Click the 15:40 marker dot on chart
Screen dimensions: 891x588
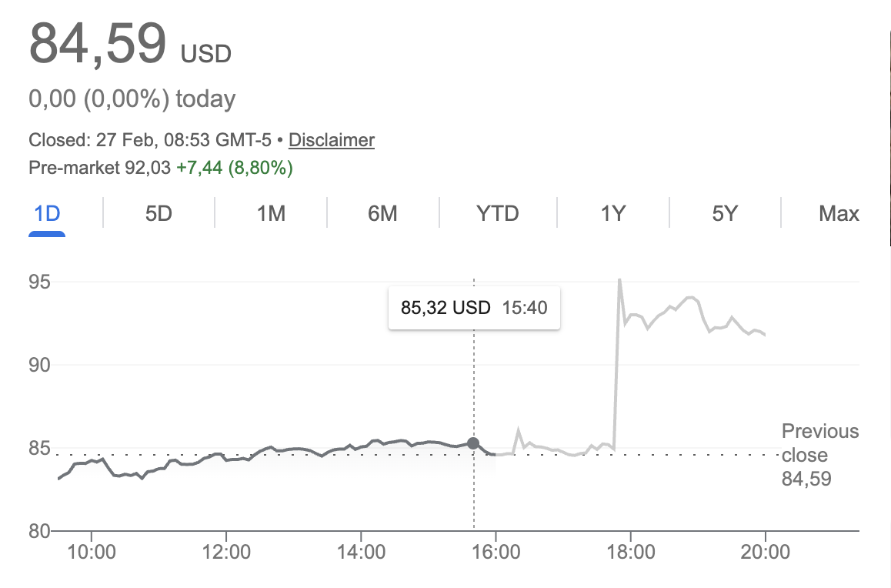(x=473, y=443)
